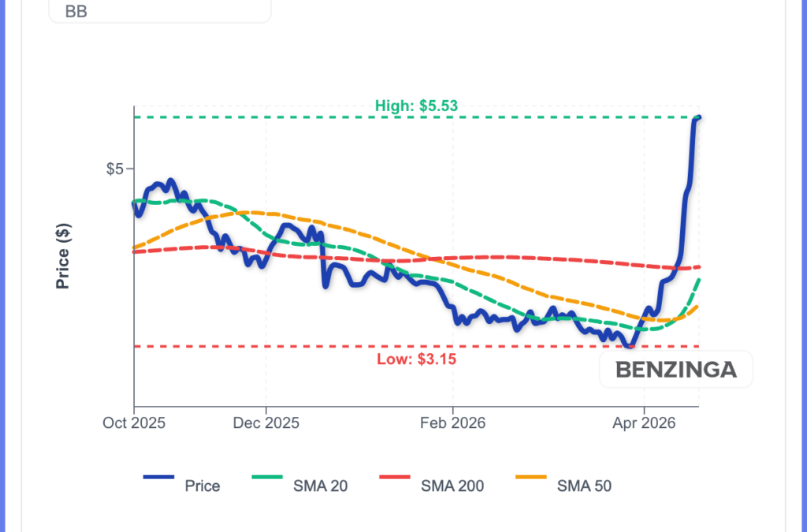Click the Feb 2026 x-axis label
This screenshot has height=532, width=807.
[x=453, y=423]
